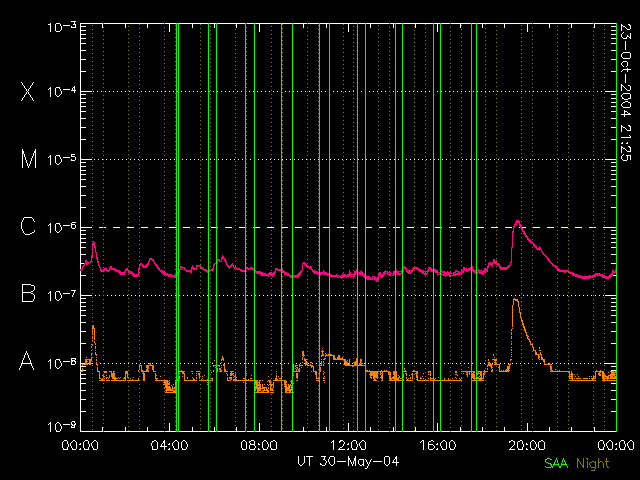The width and height of the screenshot is (640, 480).
Task: Click the Night legend label
Action: tap(593, 464)
